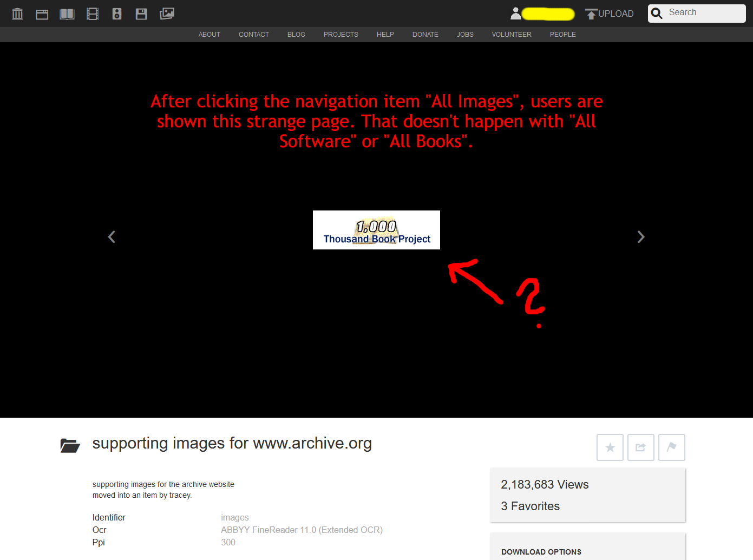The width and height of the screenshot is (753, 560).
Task: Open the Audio speaker icon
Action: pos(117,14)
